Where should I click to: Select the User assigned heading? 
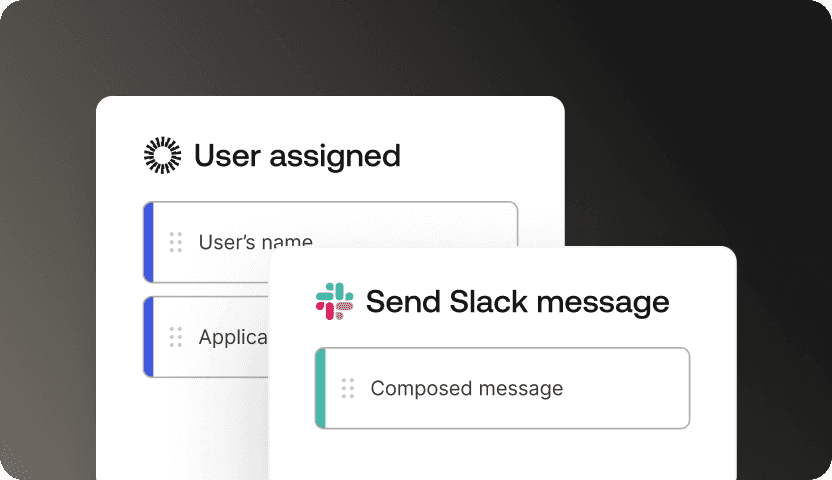coord(297,156)
